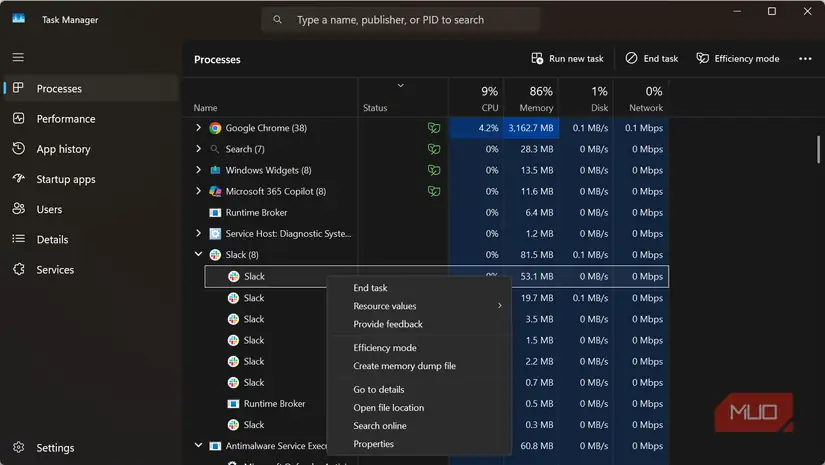The height and width of the screenshot is (465, 825).
Task: Click efficiency leaf icon on Chrome row
Action: (x=434, y=128)
